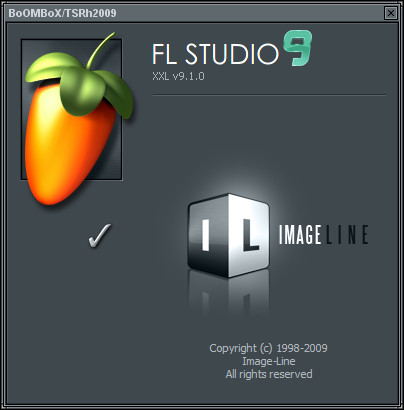Click the green number 9 emblem
Screen dimensions: 404x410
point(298,48)
